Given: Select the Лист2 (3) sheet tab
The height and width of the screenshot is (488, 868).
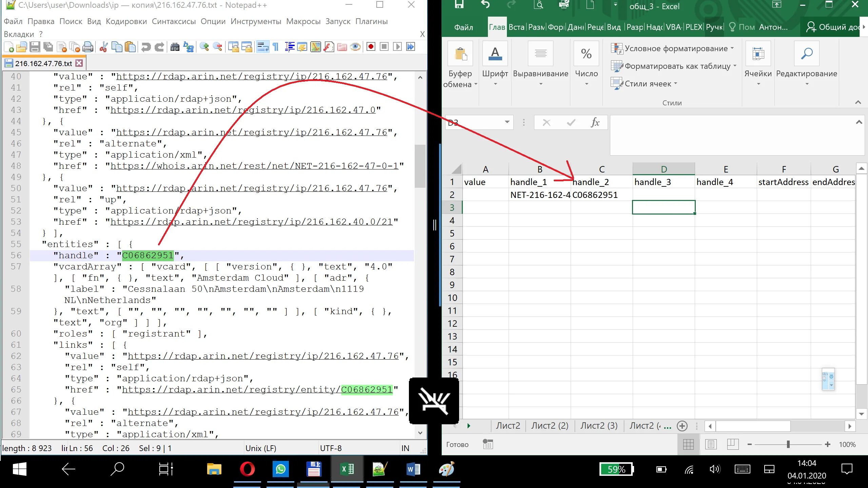Looking at the screenshot, I should (x=598, y=426).
